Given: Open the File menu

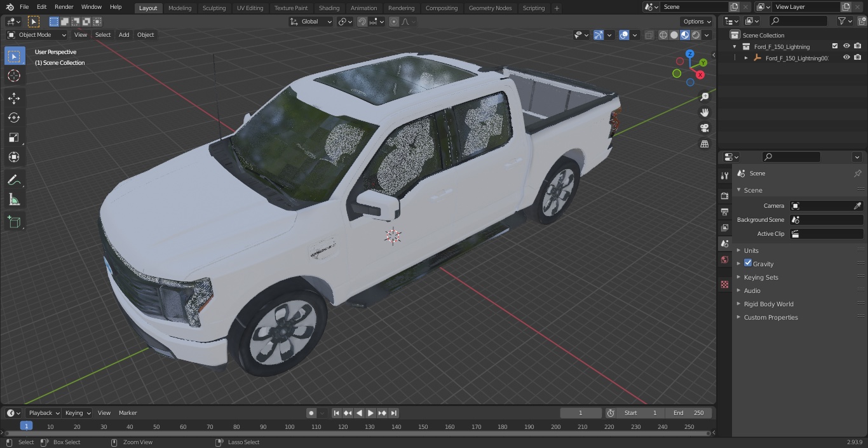Looking at the screenshot, I should click(24, 7).
